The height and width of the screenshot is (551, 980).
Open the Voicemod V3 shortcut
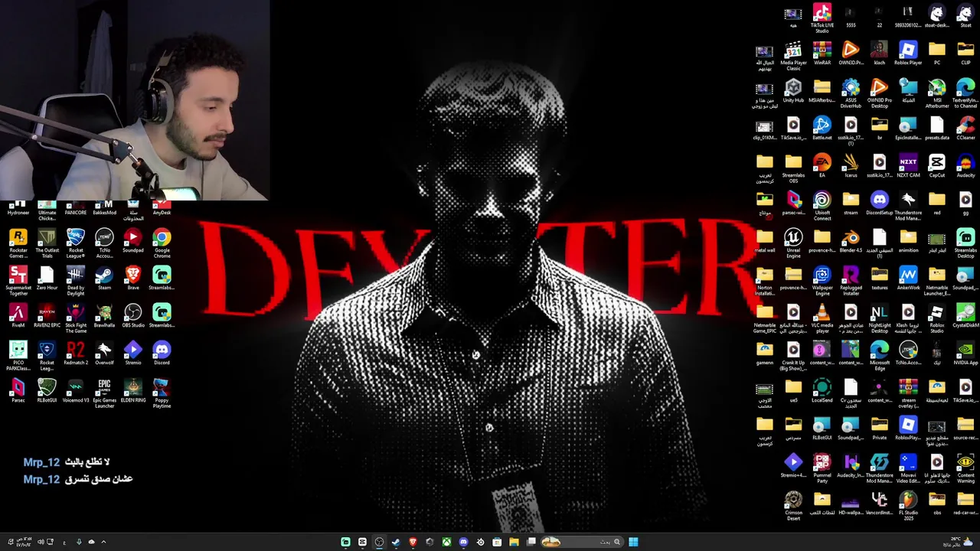[x=76, y=390]
